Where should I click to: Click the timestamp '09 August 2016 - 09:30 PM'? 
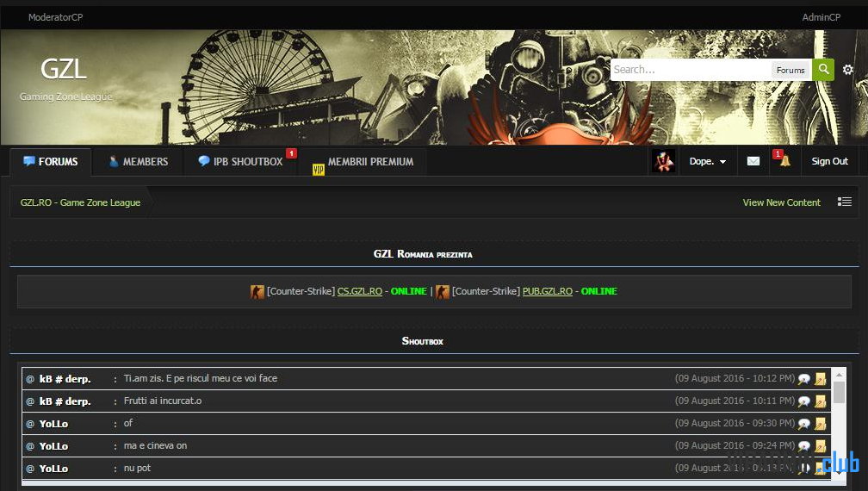click(735, 424)
